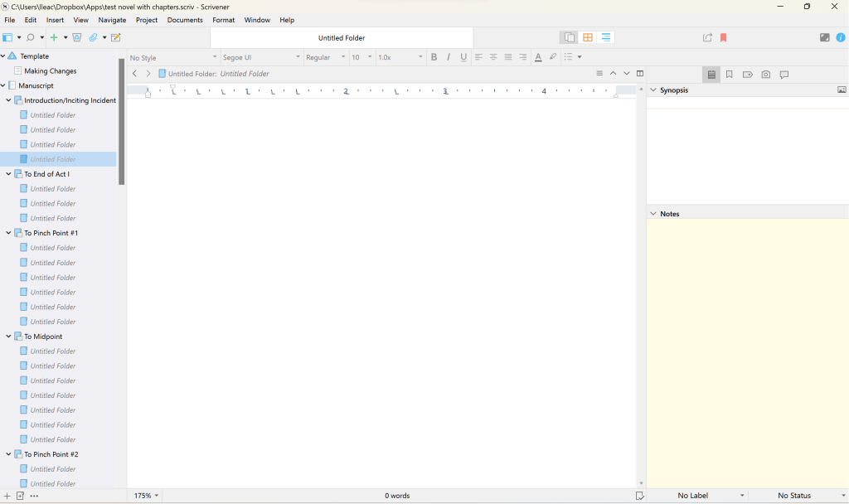Collapse the To Midpoint folder
Image resolution: width=849 pixels, height=504 pixels.
tap(8, 337)
